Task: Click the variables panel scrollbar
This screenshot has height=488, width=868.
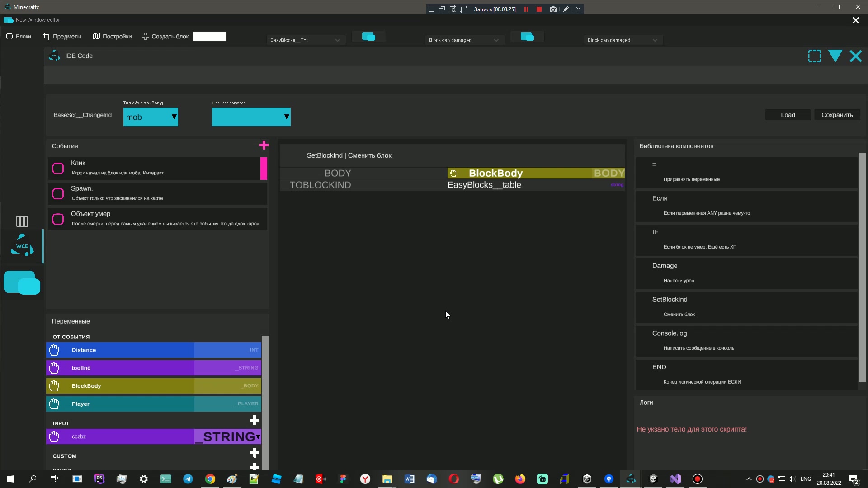Action: pos(266,402)
